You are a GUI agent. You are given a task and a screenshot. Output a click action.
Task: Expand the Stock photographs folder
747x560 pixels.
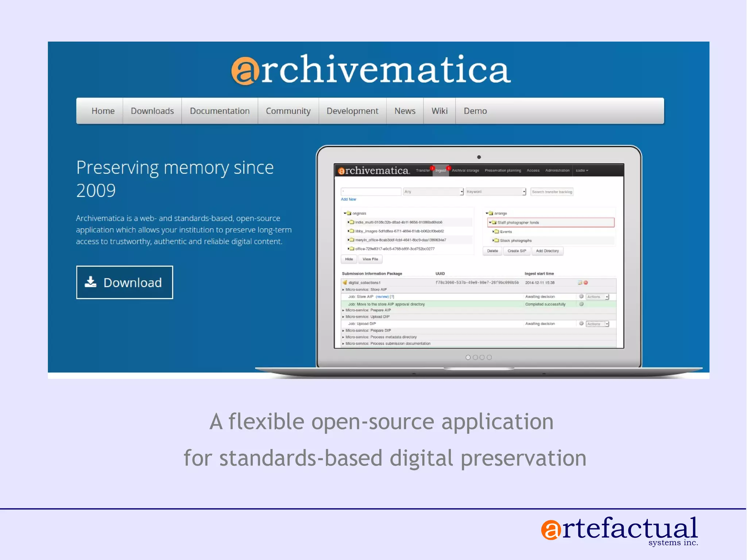click(x=493, y=240)
